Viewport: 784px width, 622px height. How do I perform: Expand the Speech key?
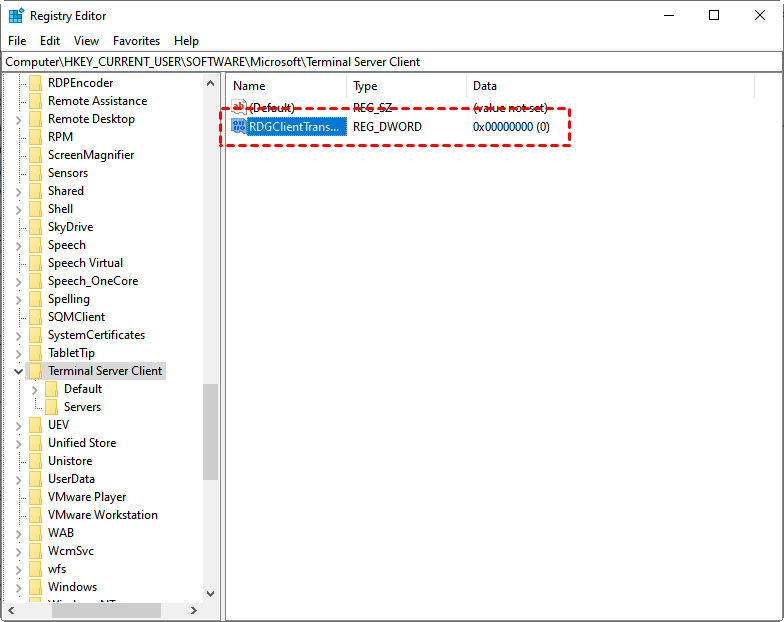[18, 246]
